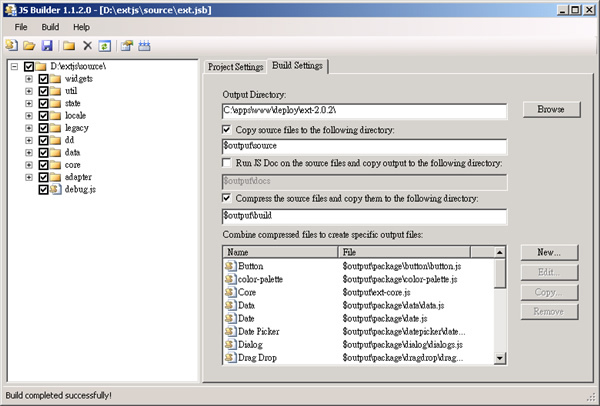Expand the state tree node

29,103
